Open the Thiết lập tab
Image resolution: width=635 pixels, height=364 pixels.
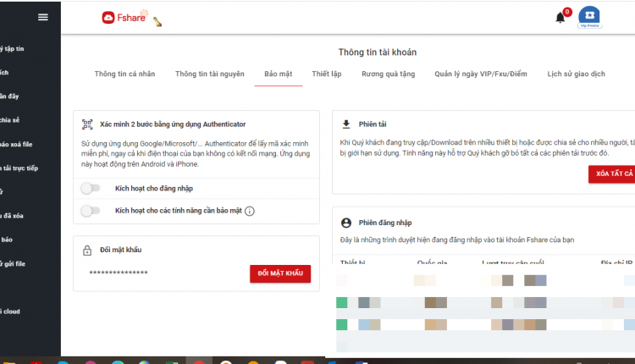click(327, 74)
